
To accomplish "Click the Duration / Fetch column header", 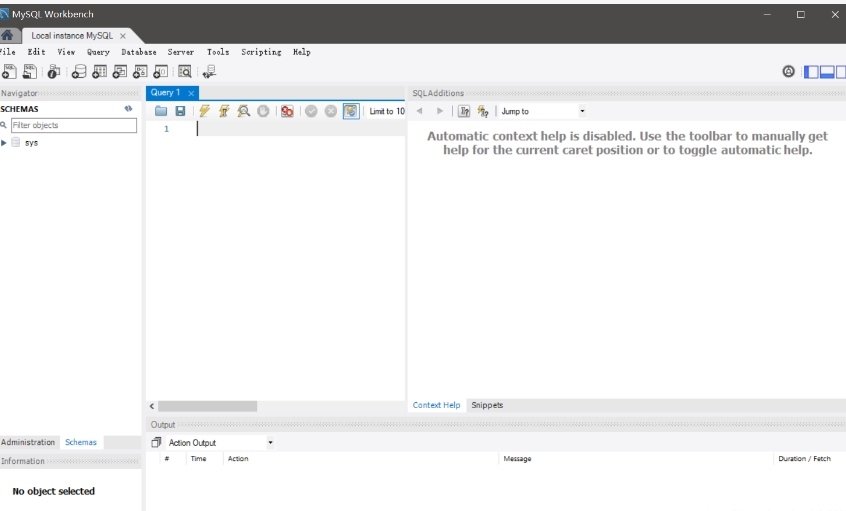I will coord(804,459).
